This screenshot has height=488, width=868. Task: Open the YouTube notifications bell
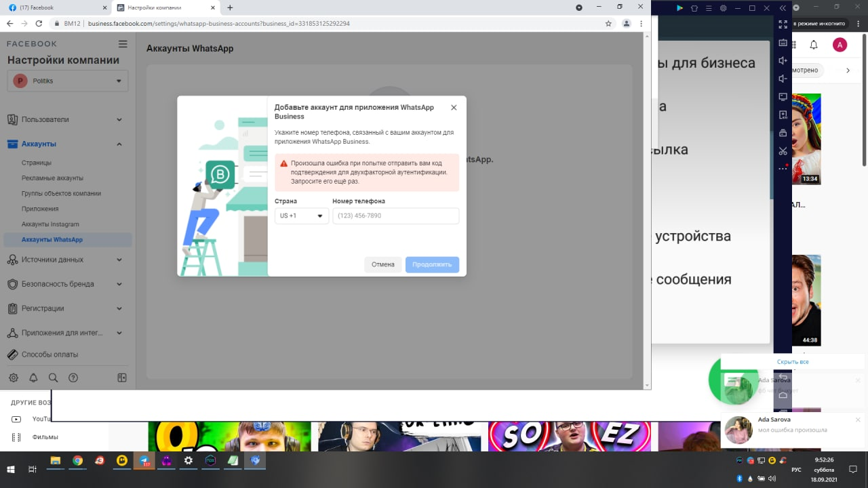pos(814,45)
